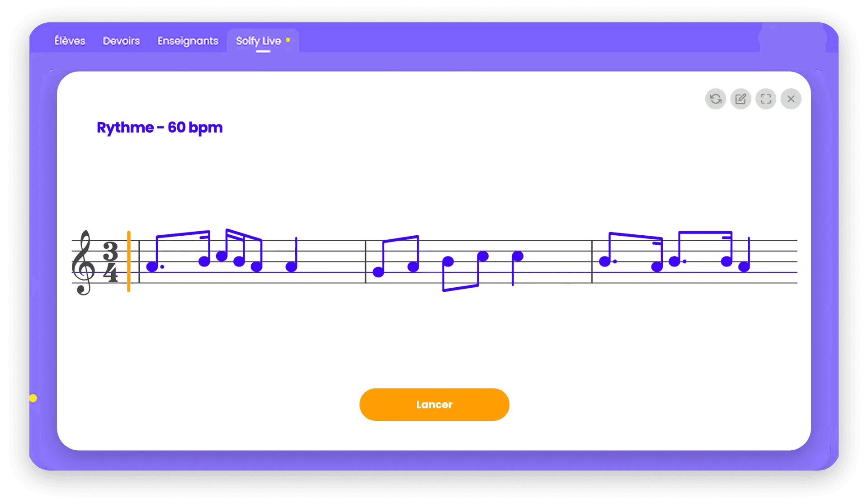
Task: Click the final quarter note in measure three
Action: click(x=745, y=255)
